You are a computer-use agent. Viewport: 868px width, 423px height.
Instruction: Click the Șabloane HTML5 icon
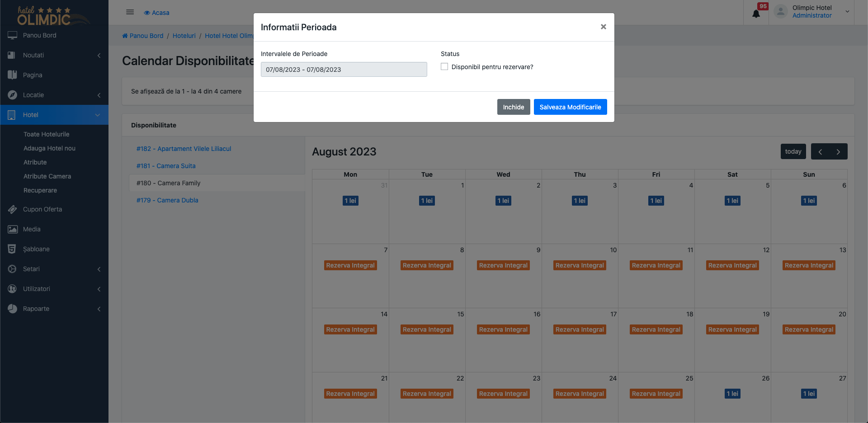(x=12, y=249)
